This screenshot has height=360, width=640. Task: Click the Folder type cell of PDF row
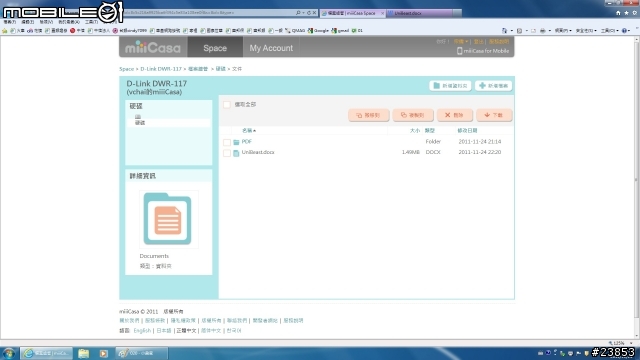tap(433, 142)
